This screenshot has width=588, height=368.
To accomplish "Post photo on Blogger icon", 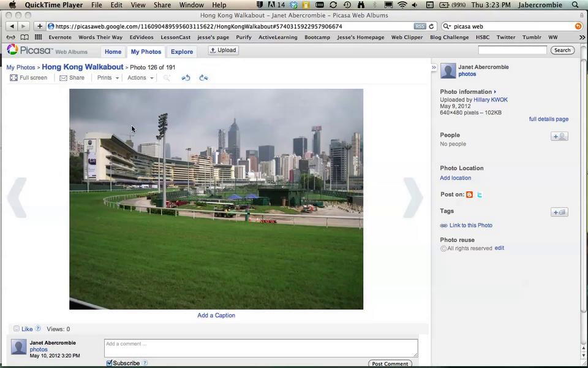I will click(469, 194).
